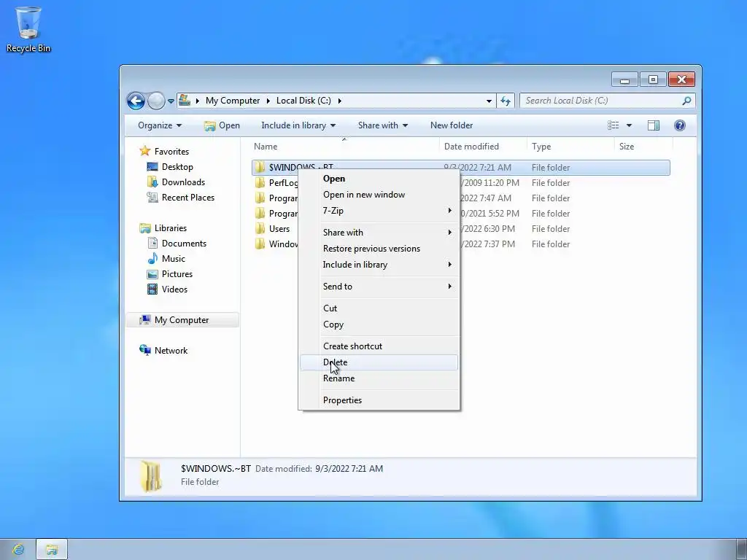Select Videos library in navigation pane
The image size is (747, 560).
pyautogui.click(x=167, y=289)
